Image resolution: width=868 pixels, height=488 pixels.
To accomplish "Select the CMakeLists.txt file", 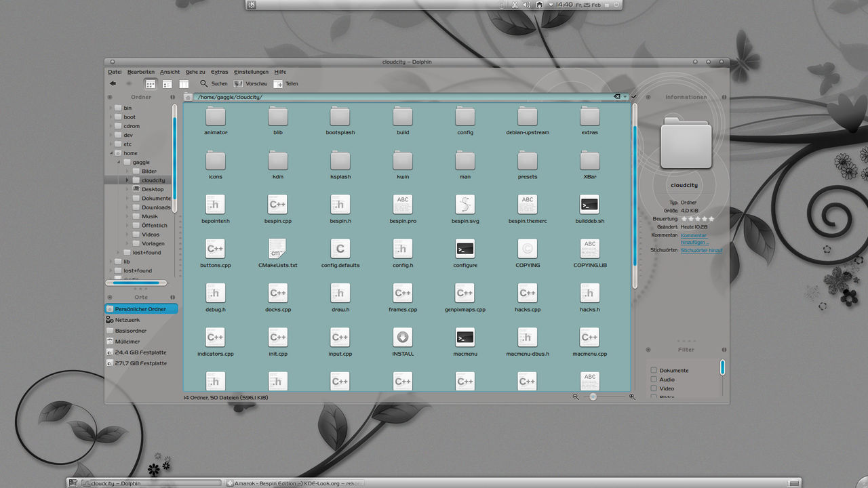I will [278, 253].
